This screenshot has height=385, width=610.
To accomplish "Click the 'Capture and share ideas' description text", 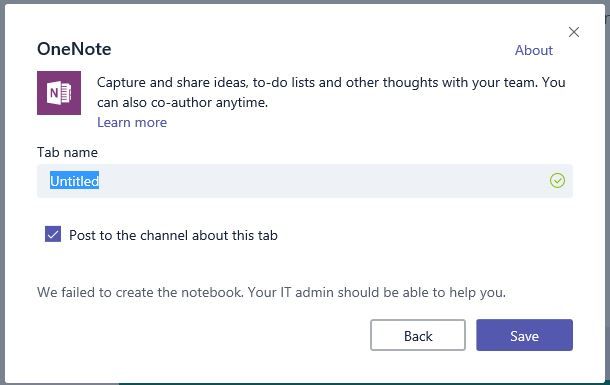I will [331, 93].
